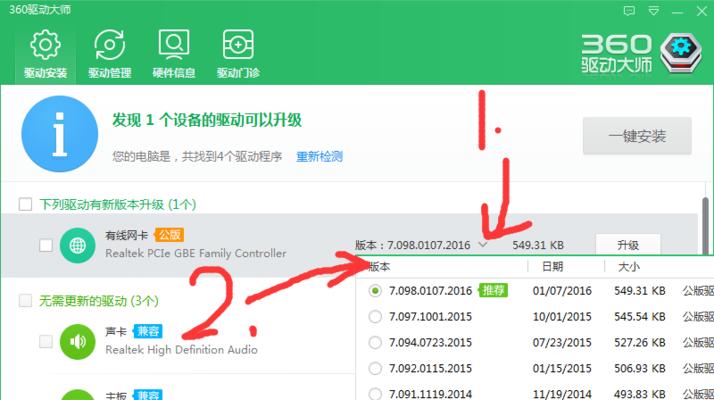Click the 一键安装 button
The height and width of the screenshot is (400, 714).
tap(637, 136)
